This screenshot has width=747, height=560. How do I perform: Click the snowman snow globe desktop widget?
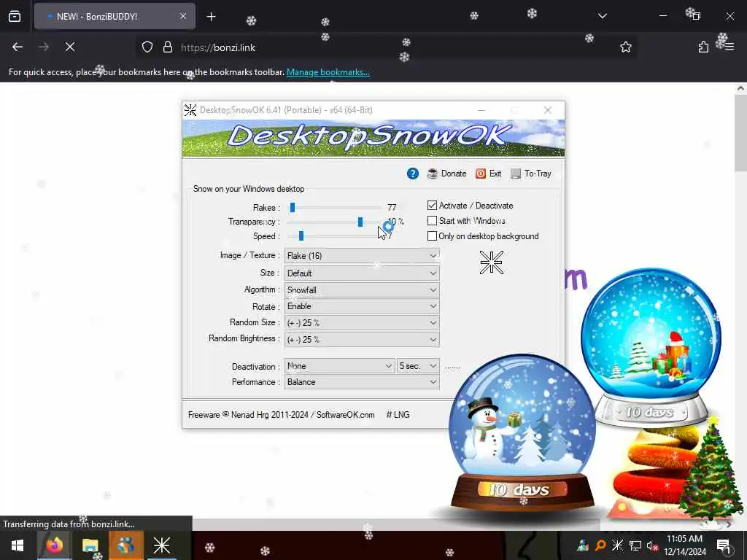[522, 432]
